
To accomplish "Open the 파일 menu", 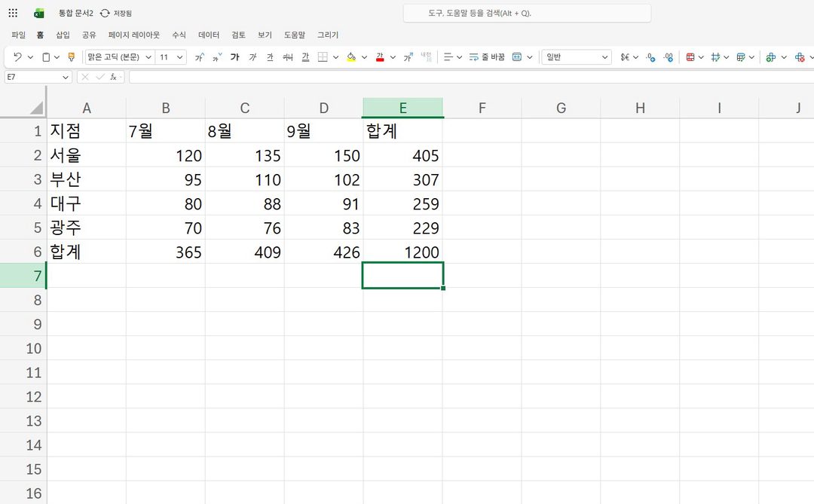I will pyautogui.click(x=18, y=35).
